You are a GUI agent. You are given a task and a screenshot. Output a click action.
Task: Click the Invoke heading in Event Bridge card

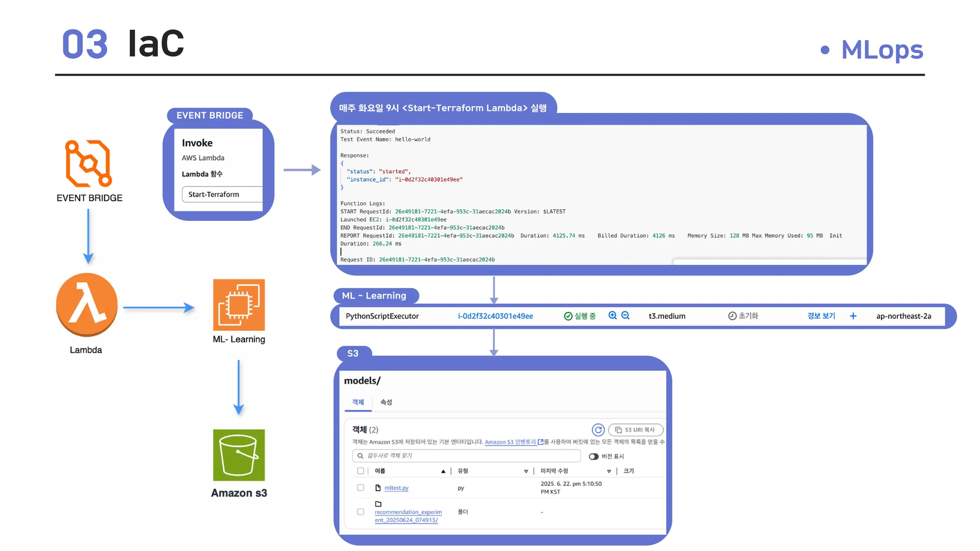coord(197,143)
